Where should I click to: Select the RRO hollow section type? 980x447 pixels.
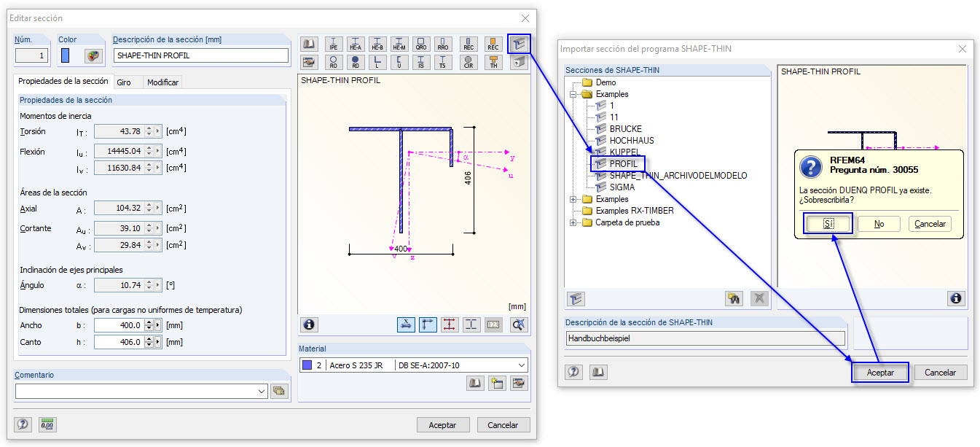coord(443,44)
